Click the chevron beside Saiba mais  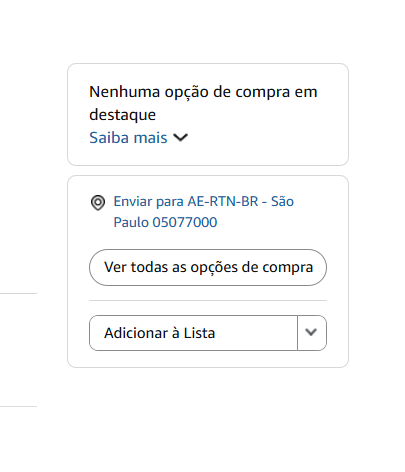(x=181, y=138)
